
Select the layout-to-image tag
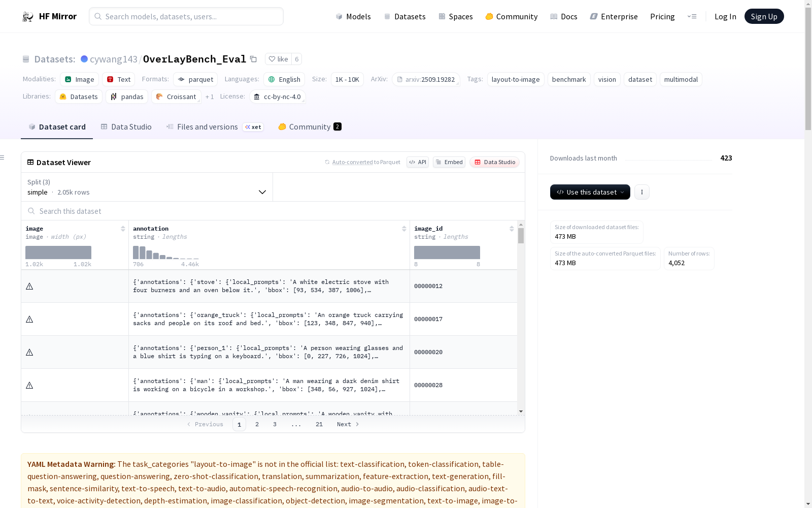516,79
